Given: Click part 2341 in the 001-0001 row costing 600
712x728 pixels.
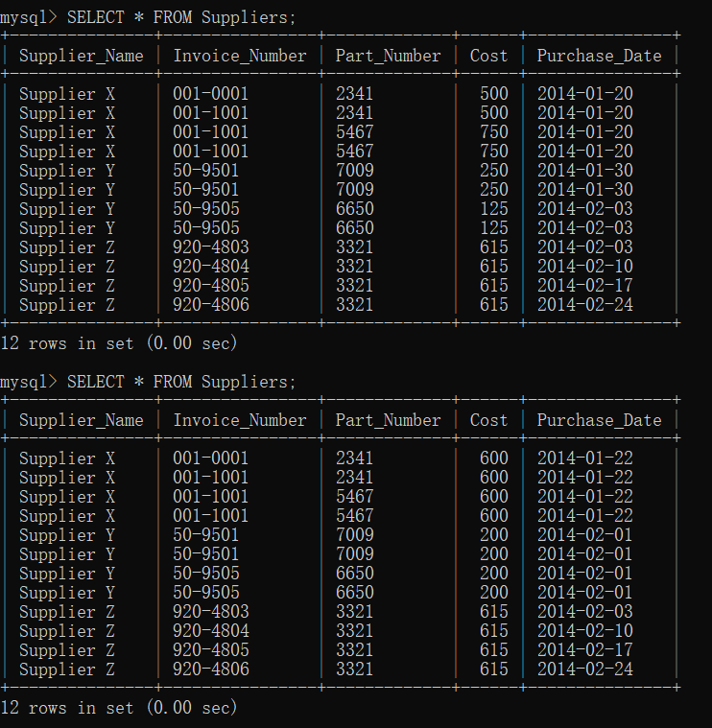Looking at the screenshot, I should (x=354, y=458).
